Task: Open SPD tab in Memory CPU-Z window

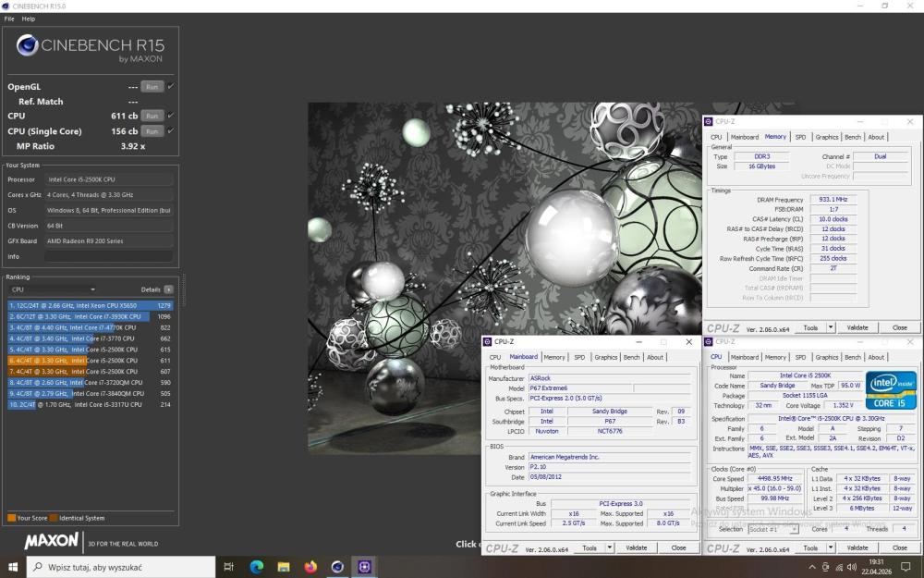Action: click(800, 137)
